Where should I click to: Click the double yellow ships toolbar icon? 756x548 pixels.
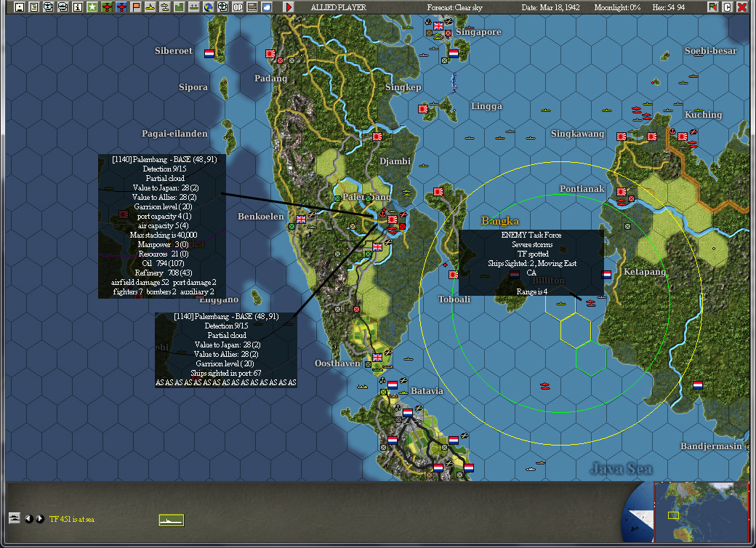165,7
